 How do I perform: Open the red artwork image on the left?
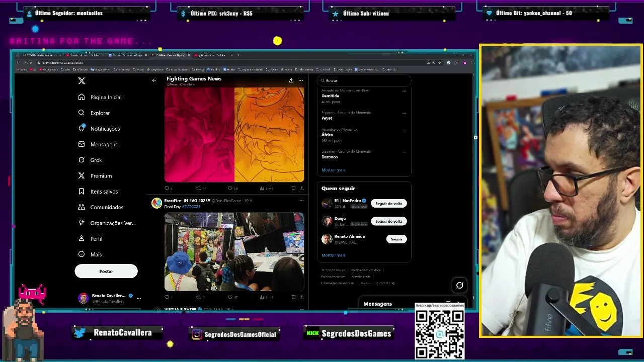point(199,135)
